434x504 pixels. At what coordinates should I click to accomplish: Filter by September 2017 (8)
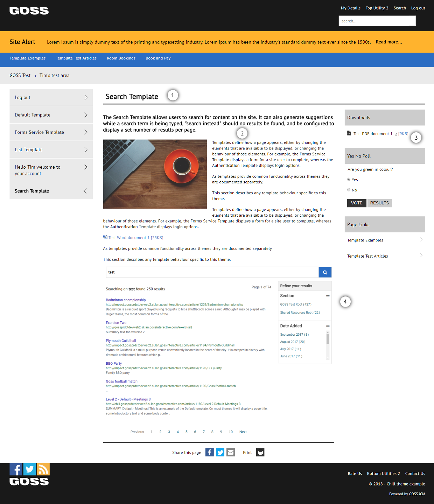point(294,335)
